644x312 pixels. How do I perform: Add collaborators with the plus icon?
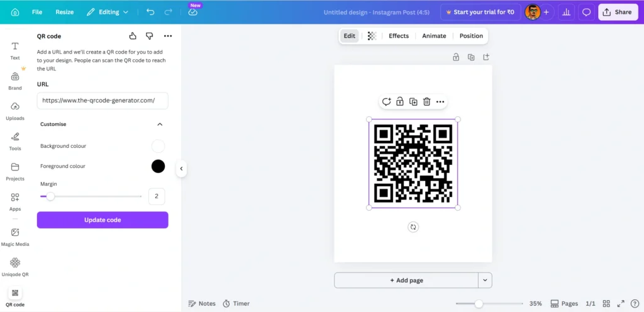pyautogui.click(x=547, y=13)
